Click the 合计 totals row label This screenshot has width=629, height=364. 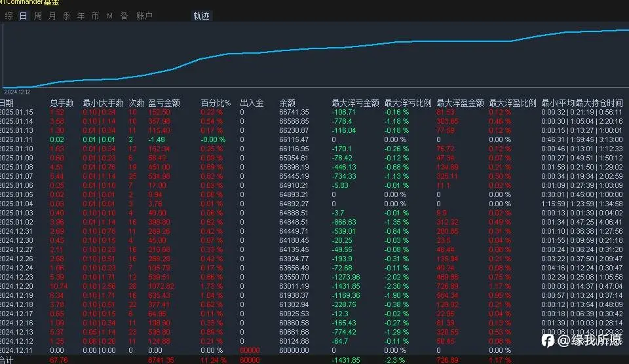pos(7,360)
